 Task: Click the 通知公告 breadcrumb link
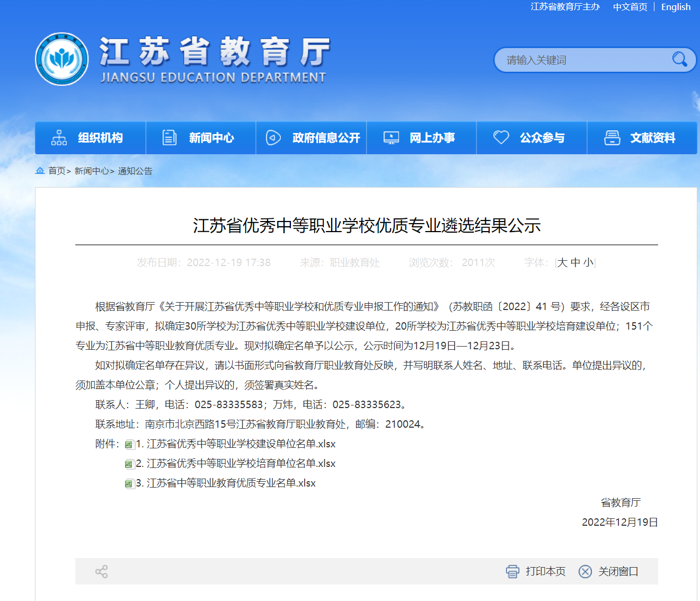point(135,171)
